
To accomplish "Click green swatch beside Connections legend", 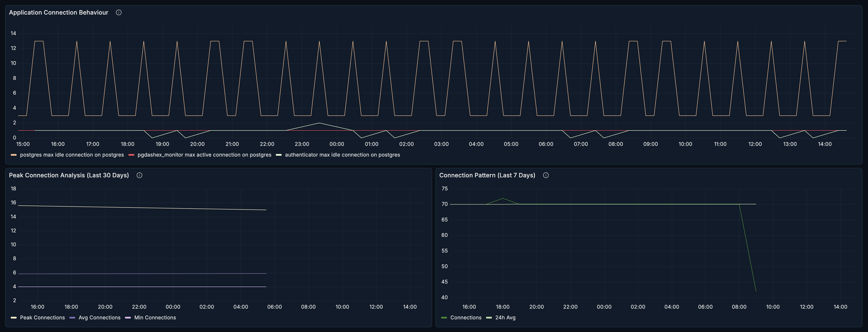I will click(444, 317).
